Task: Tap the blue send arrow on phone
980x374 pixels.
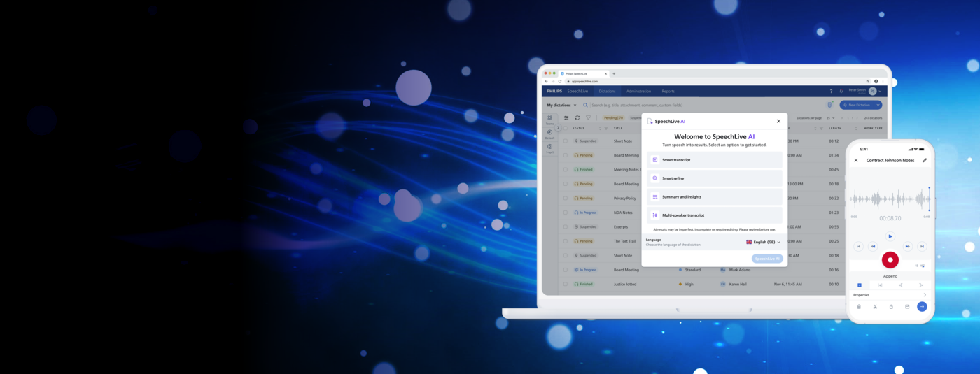Action: [x=922, y=307]
